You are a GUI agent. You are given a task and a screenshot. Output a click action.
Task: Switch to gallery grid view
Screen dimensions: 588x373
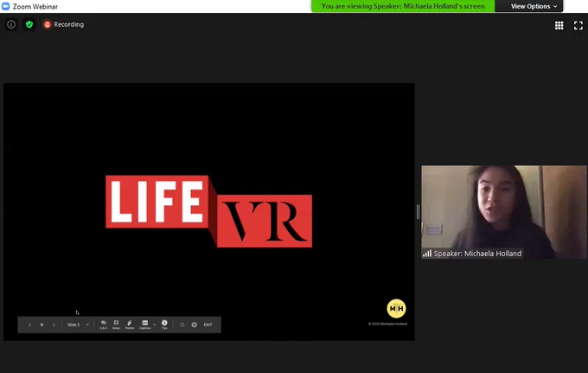tap(559, 25)
